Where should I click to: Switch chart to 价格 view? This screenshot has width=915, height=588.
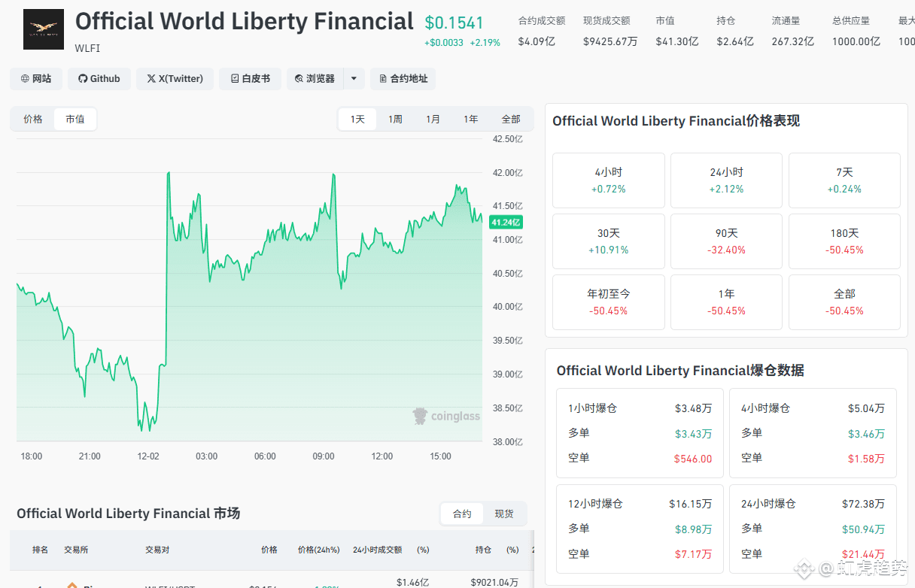[33, 120]
